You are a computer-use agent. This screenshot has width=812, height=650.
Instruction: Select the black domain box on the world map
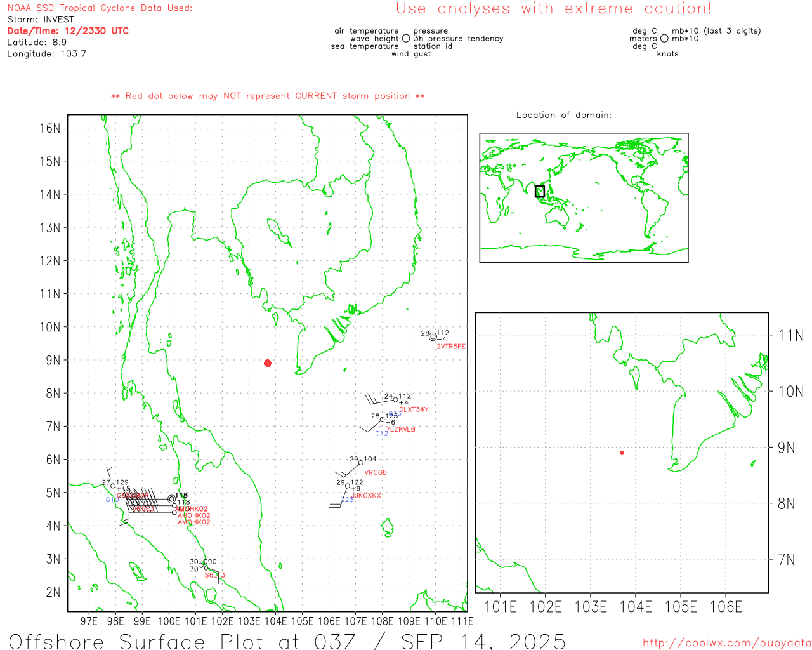tap(540, 191)
